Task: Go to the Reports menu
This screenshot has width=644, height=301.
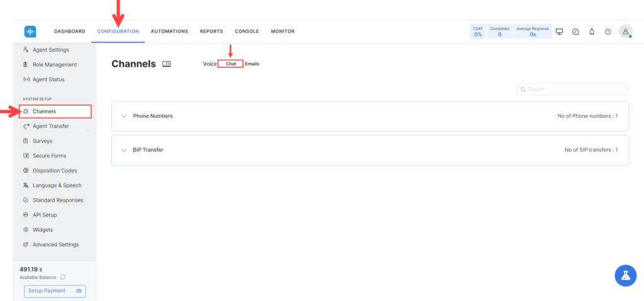Action: coord(211,31)
